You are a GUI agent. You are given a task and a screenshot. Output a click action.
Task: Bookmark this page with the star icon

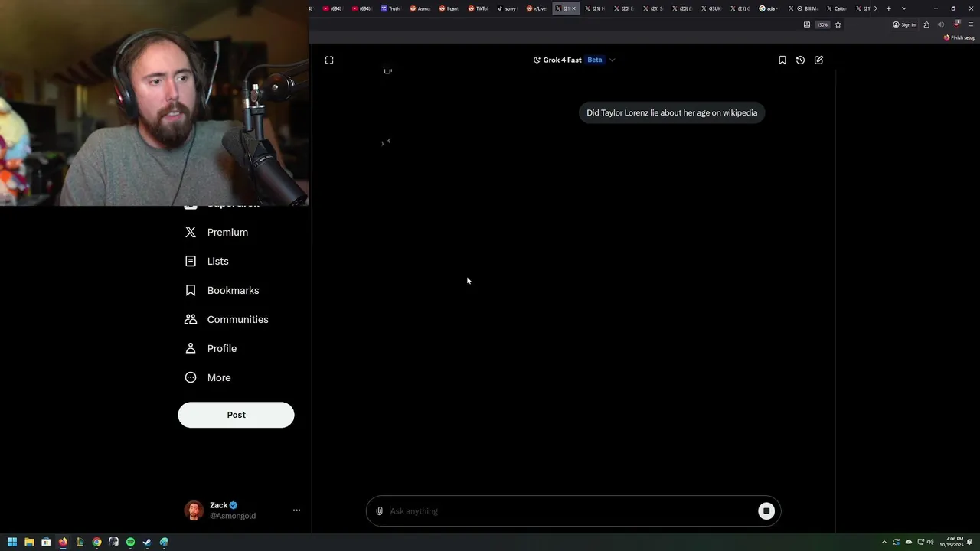click(x=838, y=24)
